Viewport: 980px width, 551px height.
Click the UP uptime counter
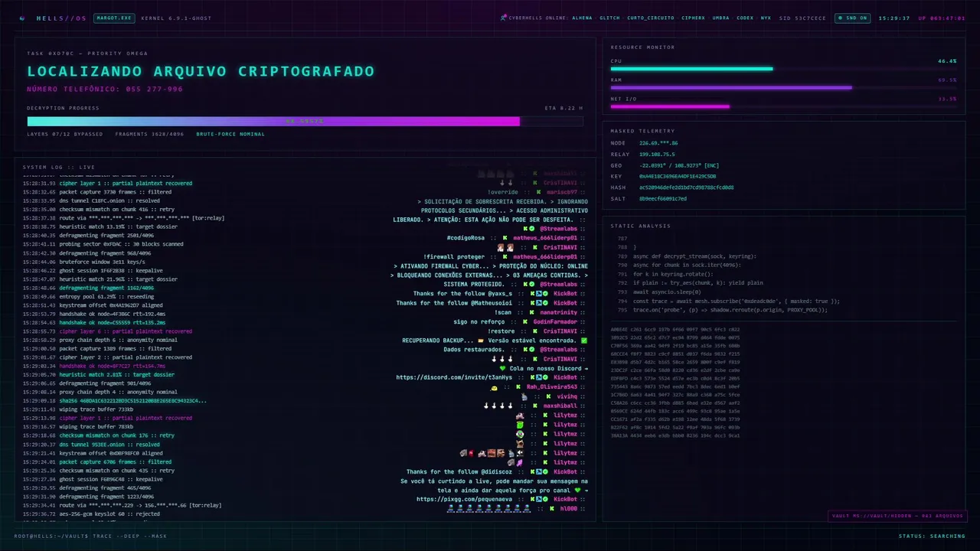click(x=942, y=18)
